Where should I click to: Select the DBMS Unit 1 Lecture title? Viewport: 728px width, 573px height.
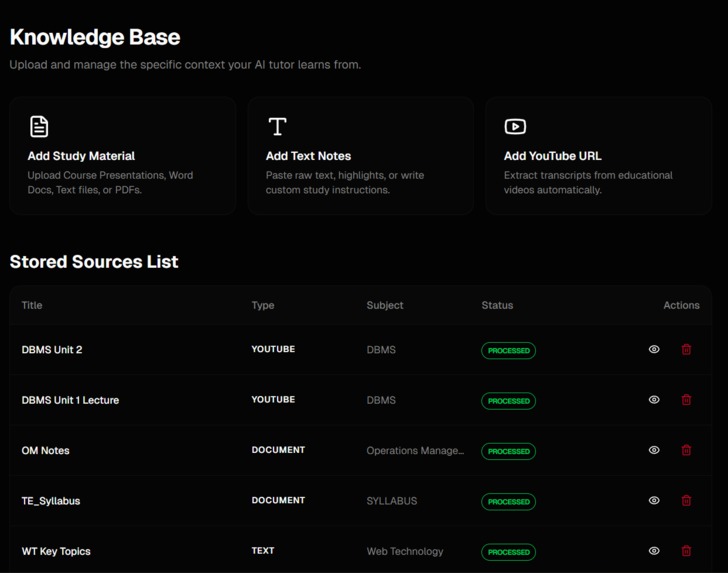point(70,400)
